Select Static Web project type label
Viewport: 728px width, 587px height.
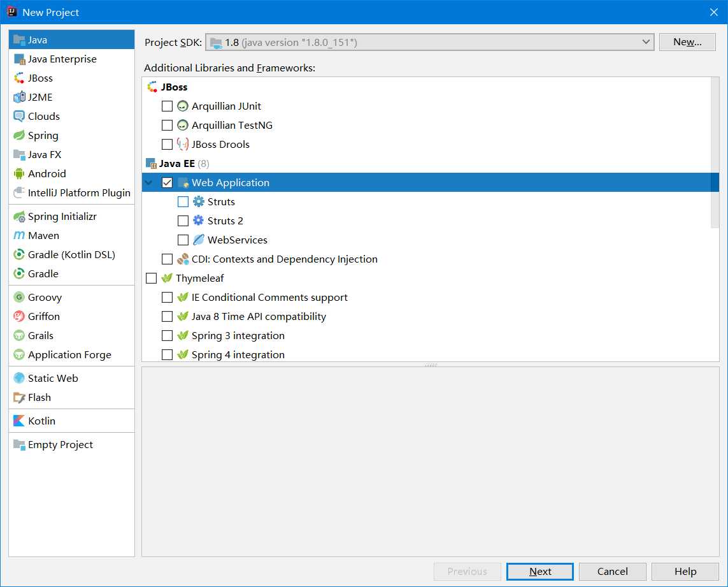pos(53,379)
